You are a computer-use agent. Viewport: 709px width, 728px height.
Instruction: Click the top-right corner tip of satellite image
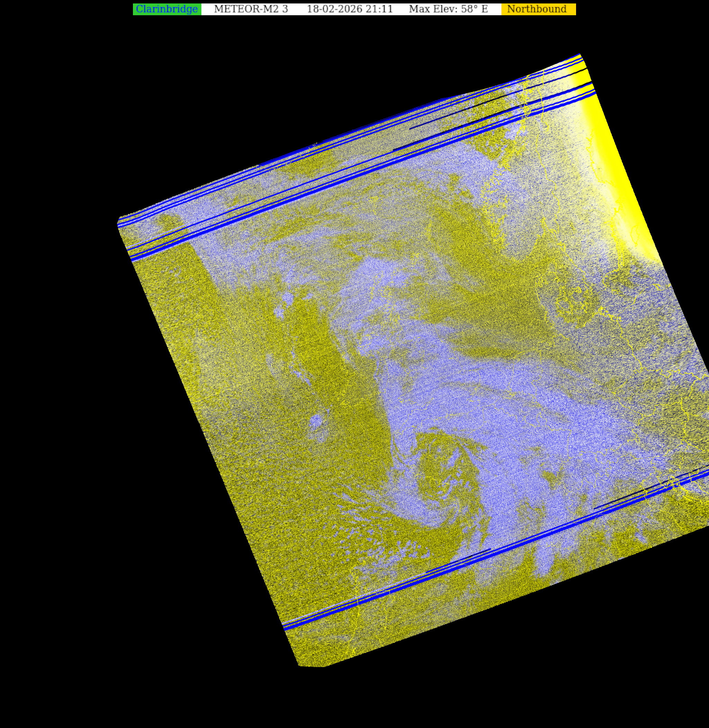point(580,54)
